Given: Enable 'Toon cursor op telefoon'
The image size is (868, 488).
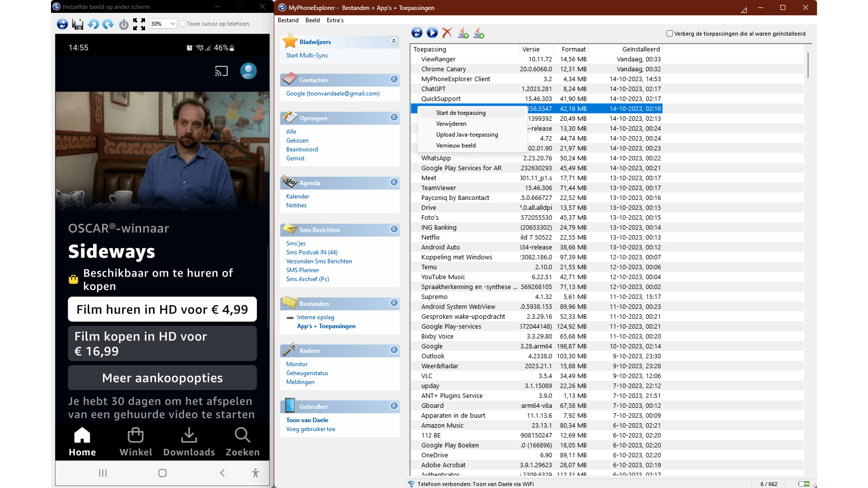Looking at the screenshot, I should tap(182, 23).
